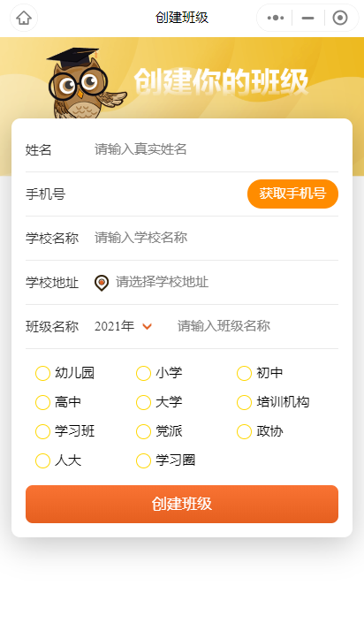Viewport: 364px width, 631px height.
Task: Close mini program via circle target icon
Action: (x=340, y=18)
